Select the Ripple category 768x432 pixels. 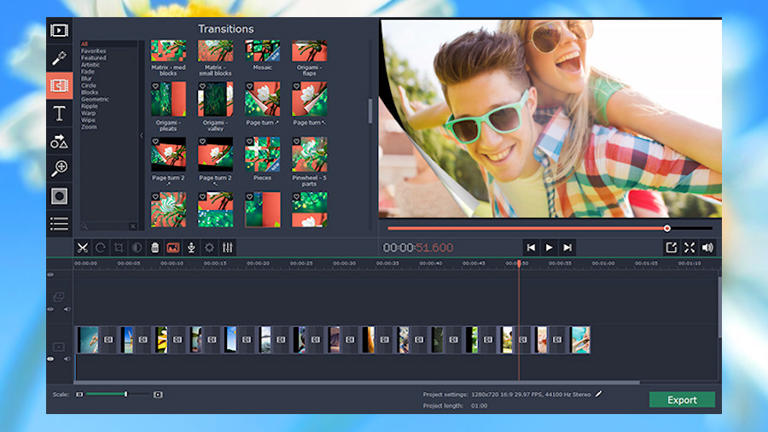click(x=89, y=106)
